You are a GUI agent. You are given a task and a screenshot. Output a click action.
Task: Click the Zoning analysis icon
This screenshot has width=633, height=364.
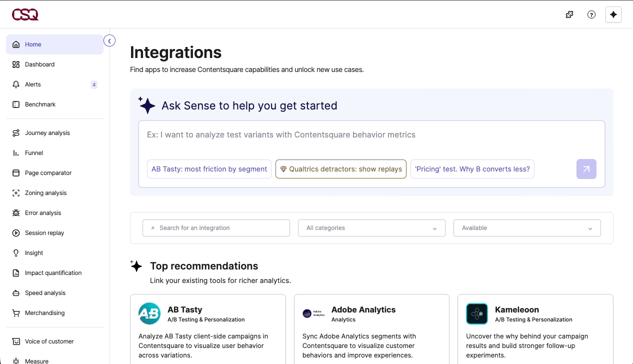point(16,193)
